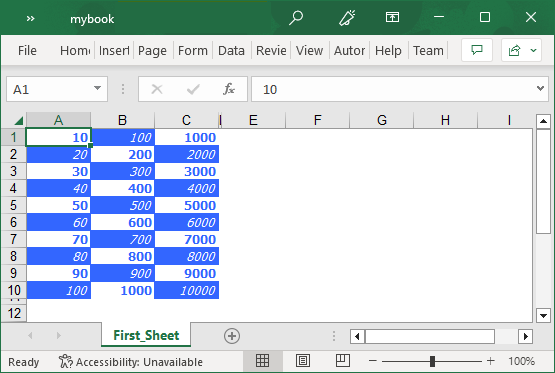Open Ribbon Display Options icon
The width and height of the screenshot is (555, 373).
tap(392, 17)
